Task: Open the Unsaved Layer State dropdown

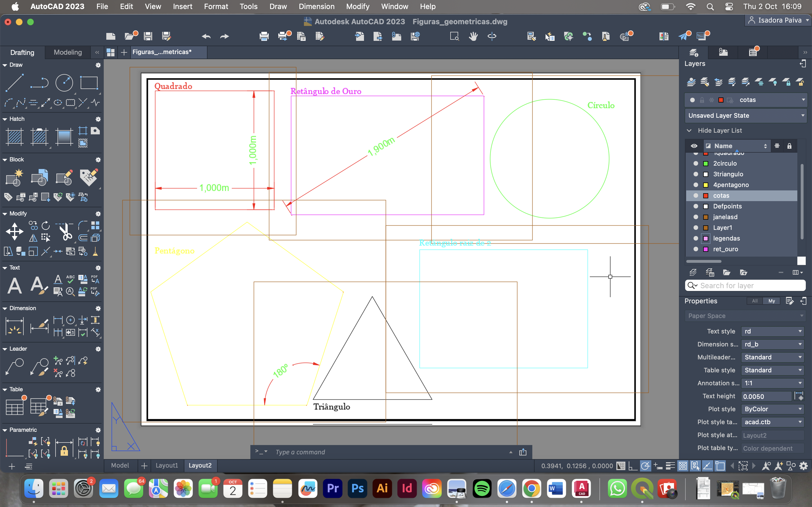Action: [x=745, y=115]
